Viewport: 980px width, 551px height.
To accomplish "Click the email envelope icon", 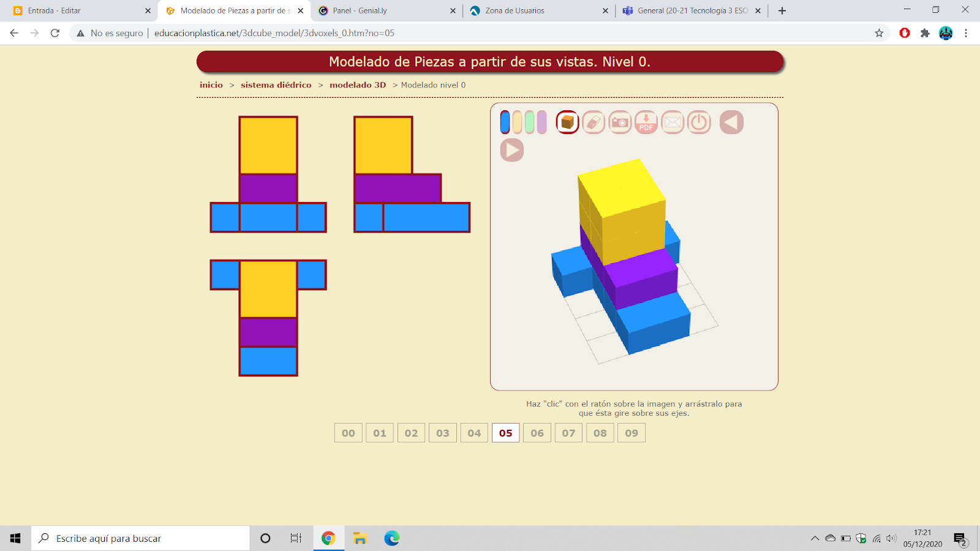I will point(673,122).
